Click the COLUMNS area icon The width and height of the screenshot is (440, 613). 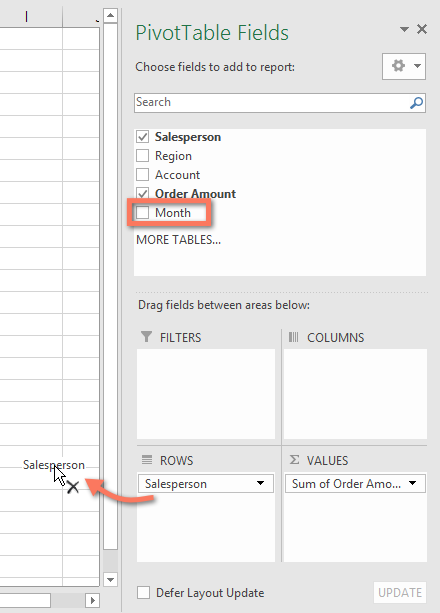coord(293,337)
